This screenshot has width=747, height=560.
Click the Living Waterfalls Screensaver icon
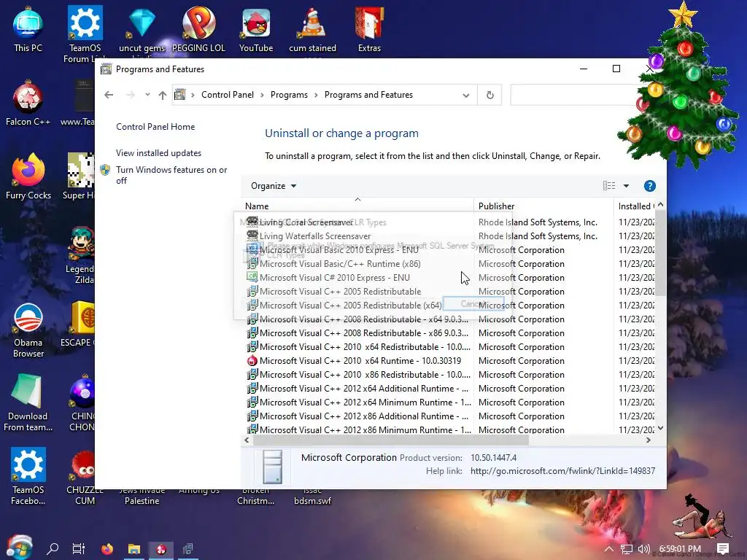pos(252,236)
